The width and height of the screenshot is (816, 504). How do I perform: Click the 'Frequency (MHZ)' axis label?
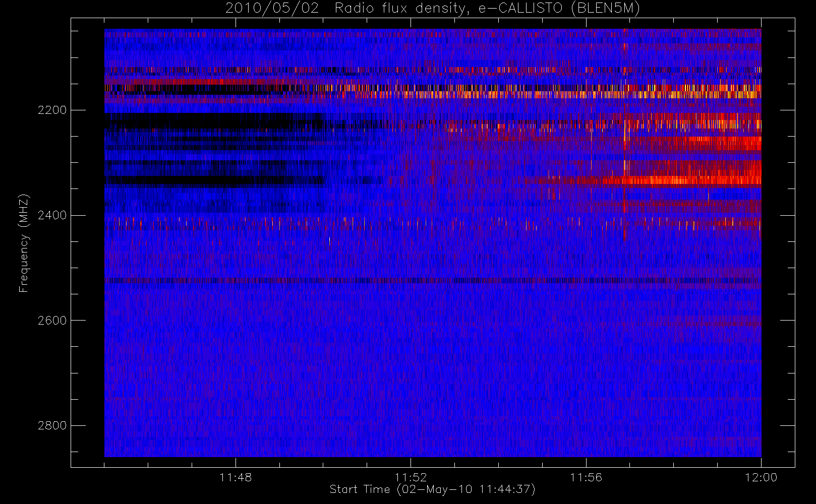[x=24, y=243]
